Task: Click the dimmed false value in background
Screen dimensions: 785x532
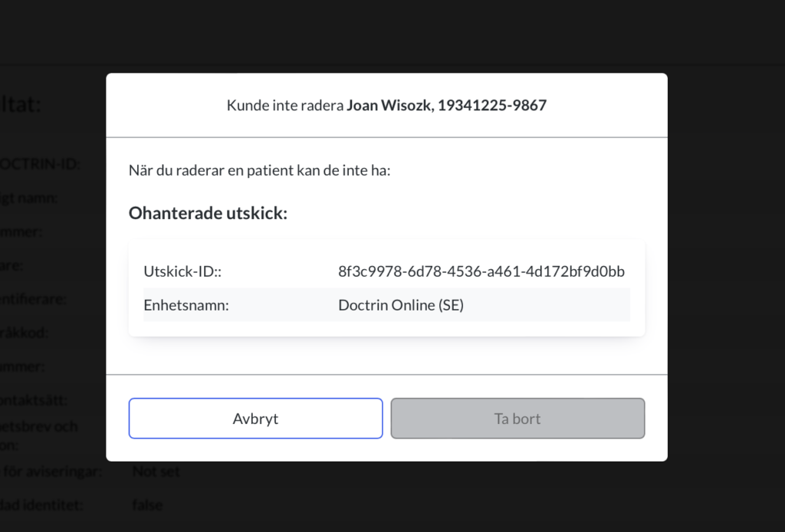Action: (x=147, y=504)
